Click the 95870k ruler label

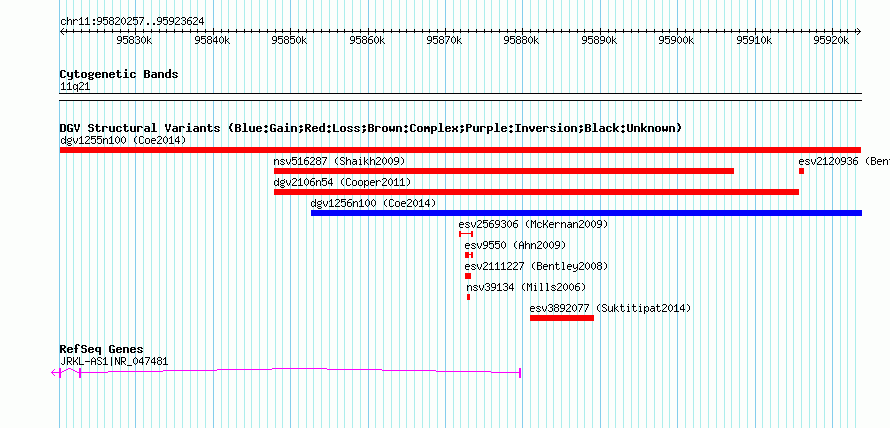click(444, 40)
